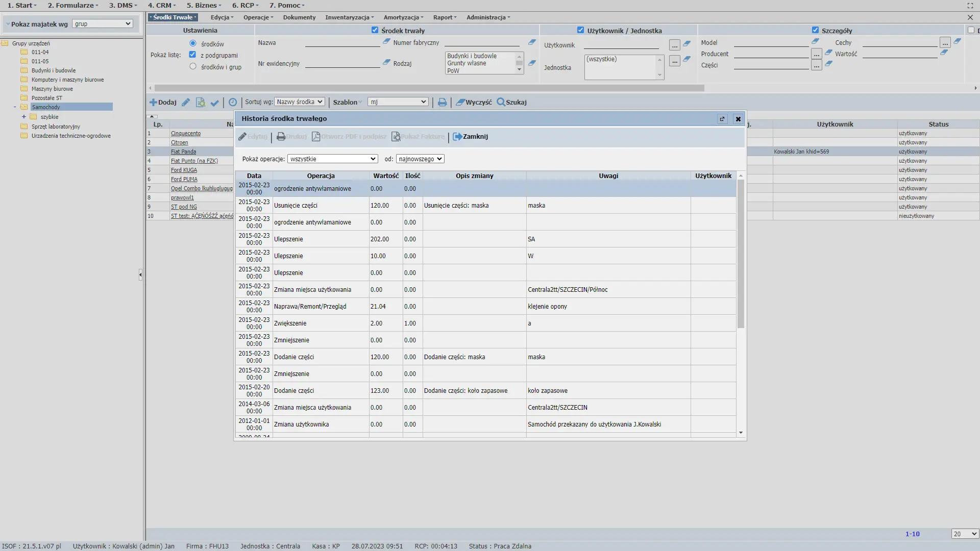
Task: Select the środków radio button
Action: pyautogui.click(x=193, y=43)
